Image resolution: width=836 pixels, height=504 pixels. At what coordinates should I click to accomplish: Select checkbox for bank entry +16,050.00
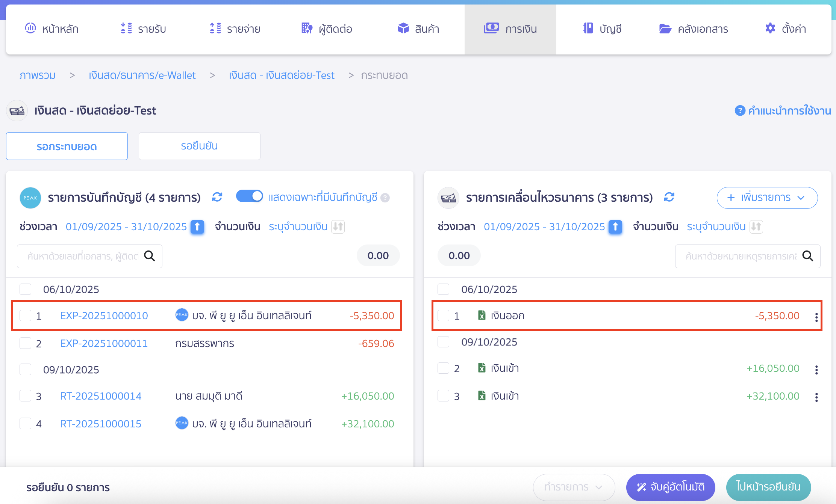[444, 368]
